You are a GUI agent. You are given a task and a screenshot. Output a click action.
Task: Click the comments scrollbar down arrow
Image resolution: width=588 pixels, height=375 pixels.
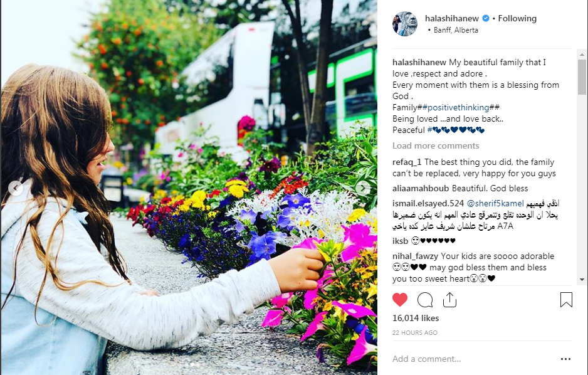(x=582, y=280)
